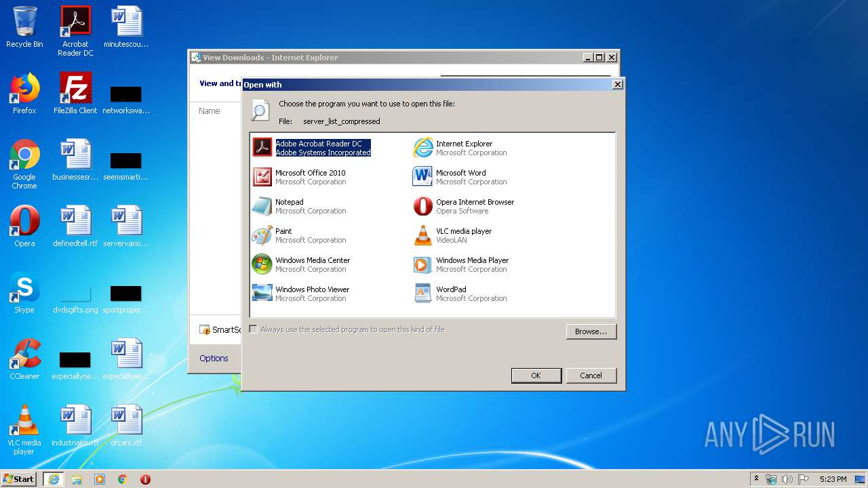Select Google Chrome desktop shortcut
The width and height of the screenshot is (868, 488).
click(24, 164)
